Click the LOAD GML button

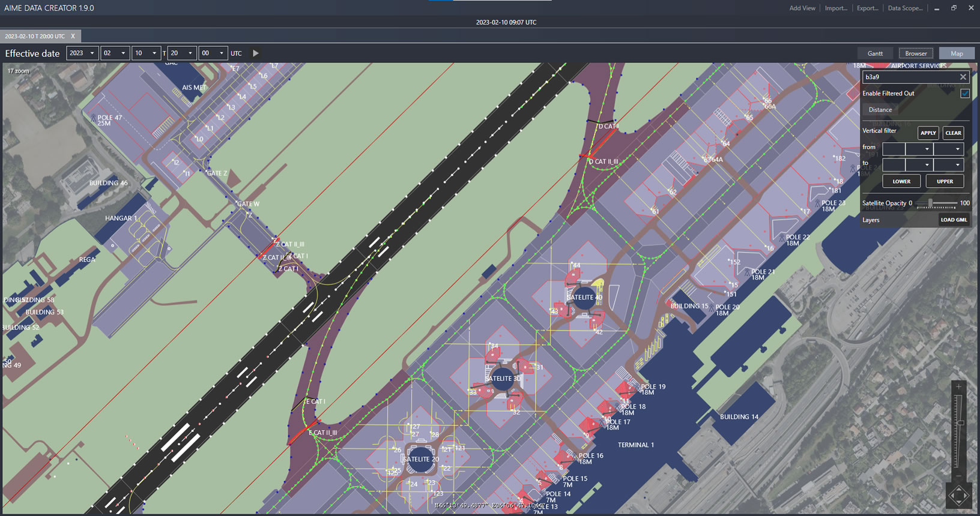tap(954, 220)
